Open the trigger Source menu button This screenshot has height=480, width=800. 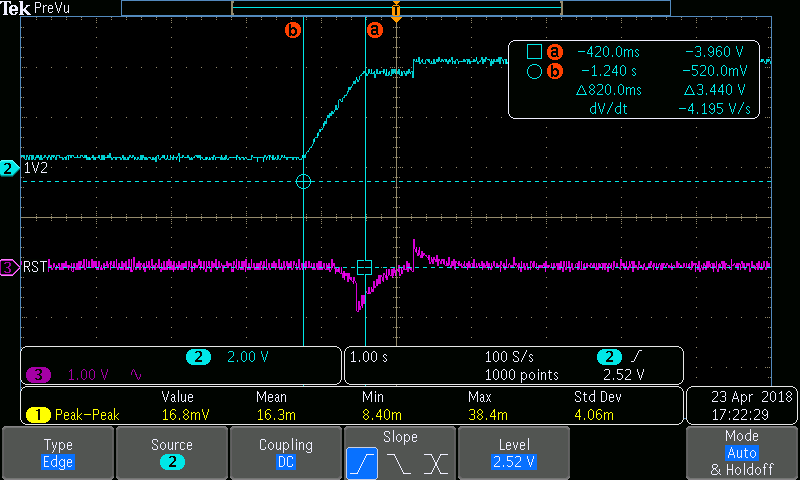click(x=172, y=453)
